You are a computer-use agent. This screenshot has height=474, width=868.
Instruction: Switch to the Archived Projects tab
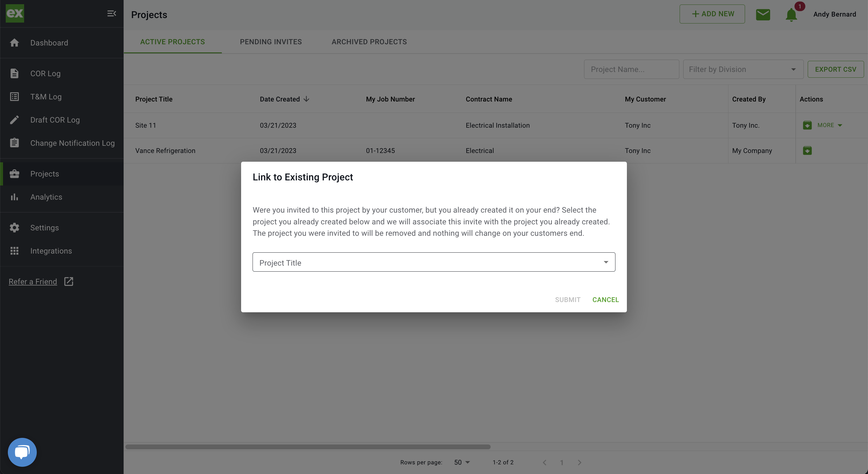(369, 42)
